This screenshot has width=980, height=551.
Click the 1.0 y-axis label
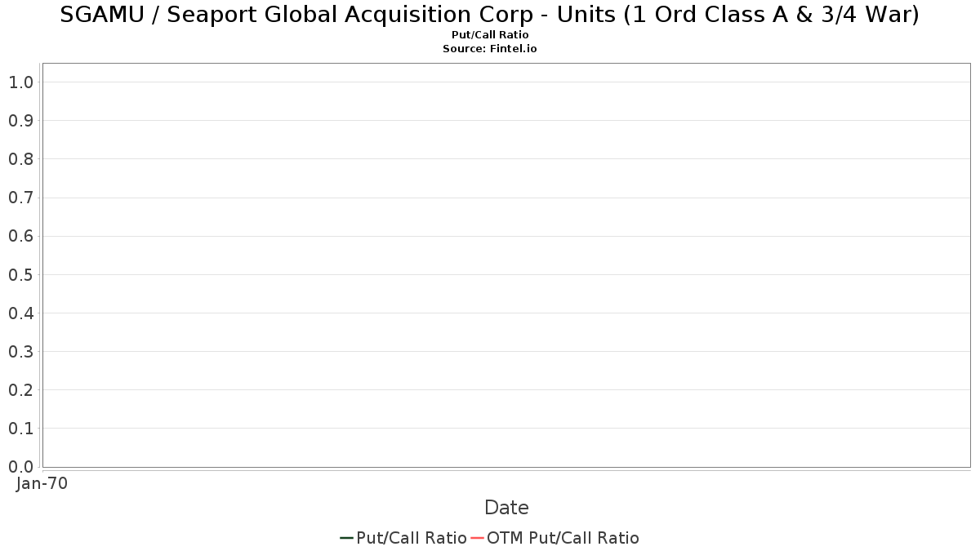click(x=20, y=82)
